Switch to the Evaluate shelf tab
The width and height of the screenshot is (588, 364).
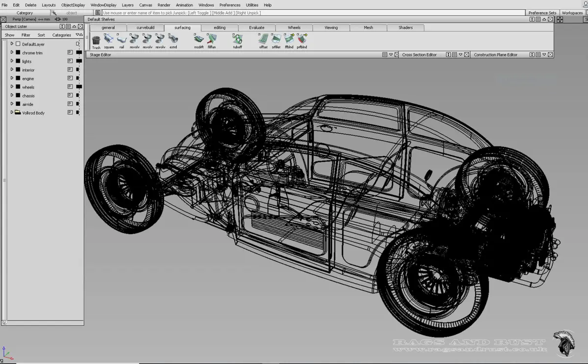click(x=257, y=28)
